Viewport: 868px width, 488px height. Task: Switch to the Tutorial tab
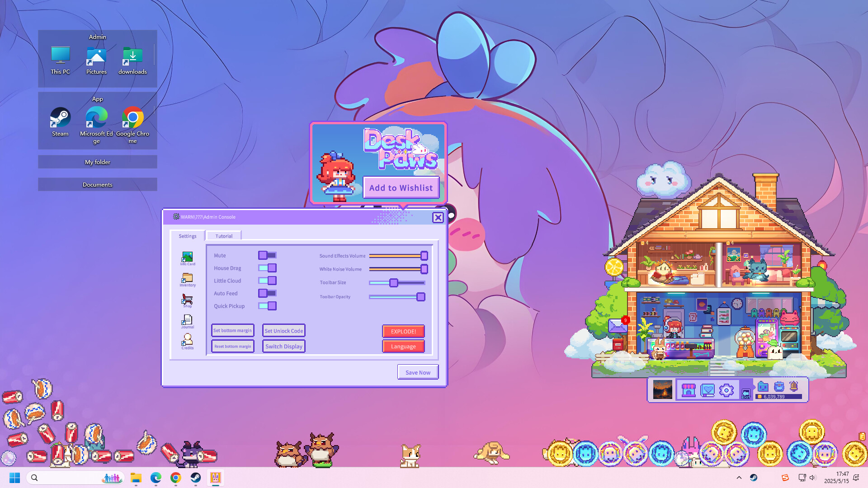point(224,235)
